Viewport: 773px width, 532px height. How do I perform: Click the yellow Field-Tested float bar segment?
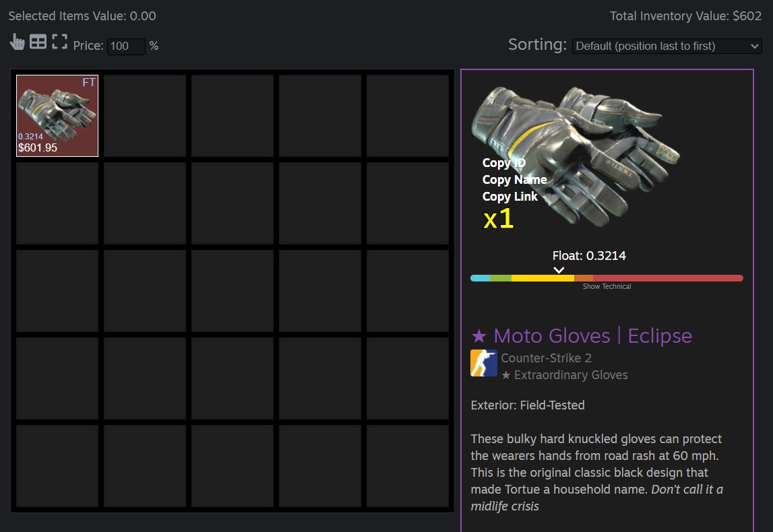coord(543,278)
